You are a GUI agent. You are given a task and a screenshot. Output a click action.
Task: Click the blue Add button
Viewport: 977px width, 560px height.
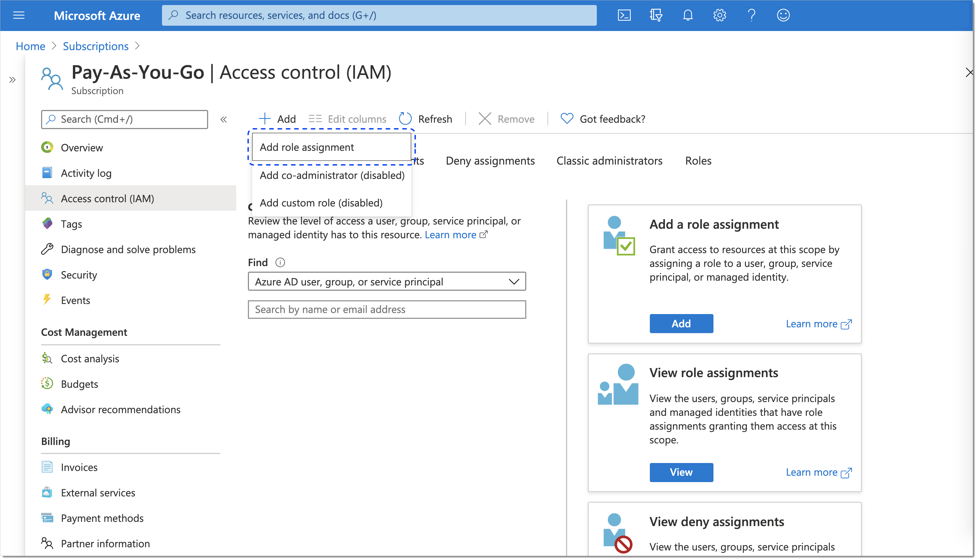click(681, 323)
